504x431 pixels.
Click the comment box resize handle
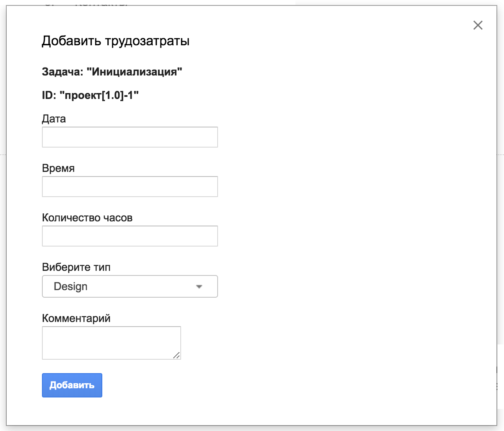[177, 355]
